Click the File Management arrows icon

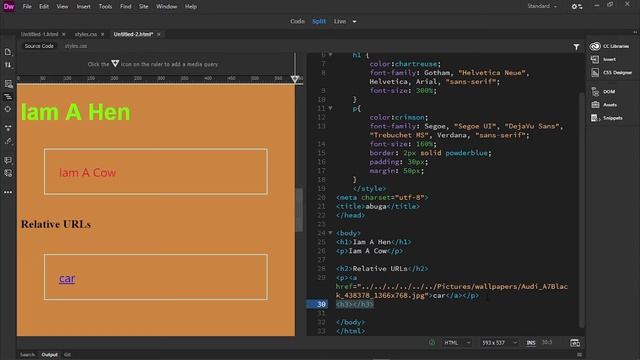pyautogui.click(x=8, y=65)
